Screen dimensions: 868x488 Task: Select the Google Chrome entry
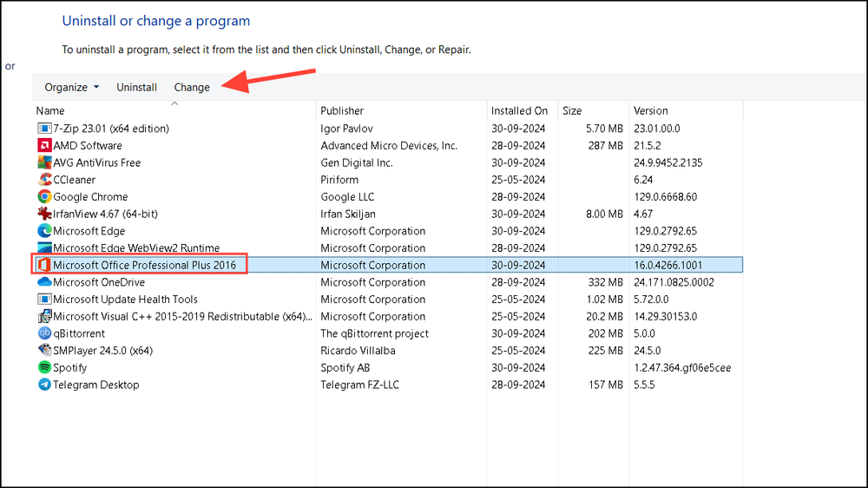coord(90,196)
